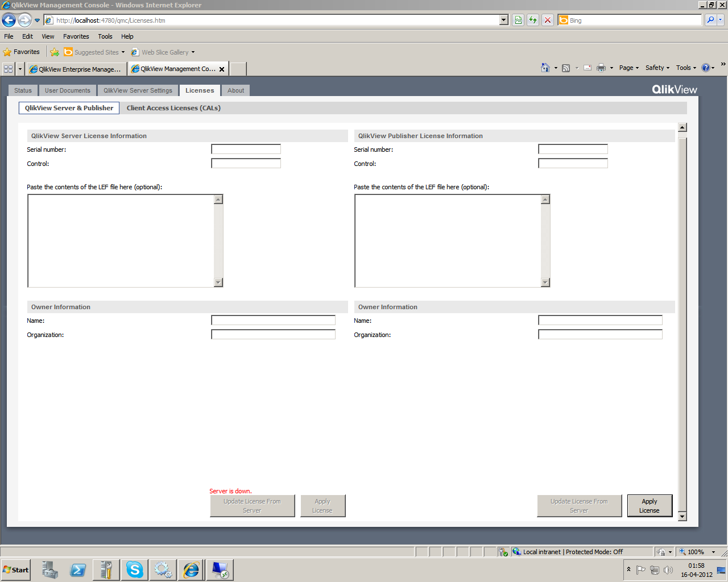This screenshot has height=582, width=728.
Task: Open Favorites star panel
Action: 22,52
